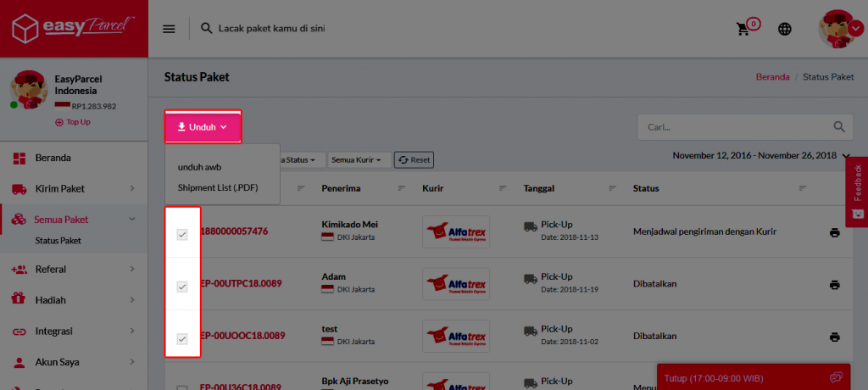Click print icon for Kimikado Mei row
The height and width of the screenshot is (390, 868).
click(x=834, y=232)
